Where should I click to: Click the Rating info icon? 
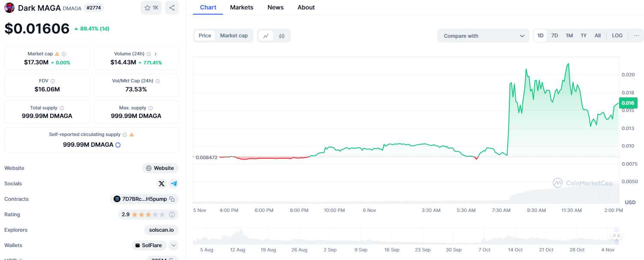point(172,215)
